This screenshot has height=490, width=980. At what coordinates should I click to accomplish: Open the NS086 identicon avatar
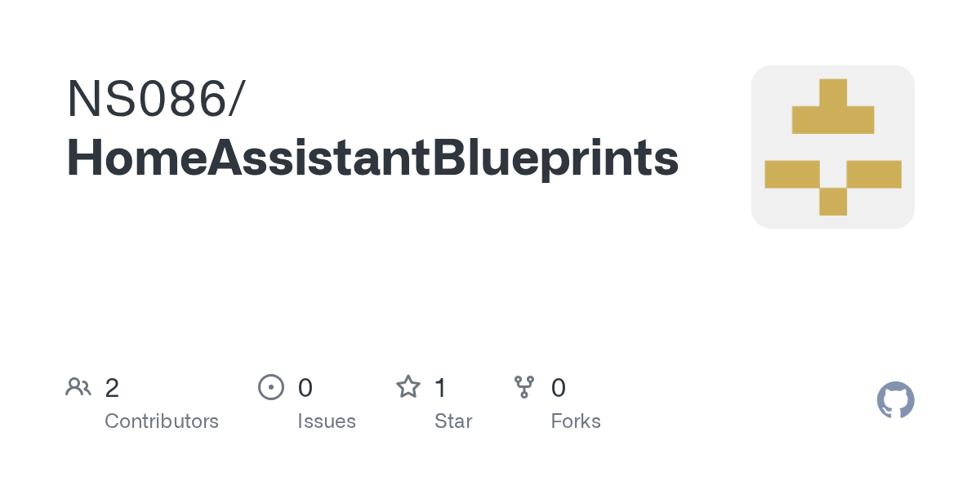point(833,147)
